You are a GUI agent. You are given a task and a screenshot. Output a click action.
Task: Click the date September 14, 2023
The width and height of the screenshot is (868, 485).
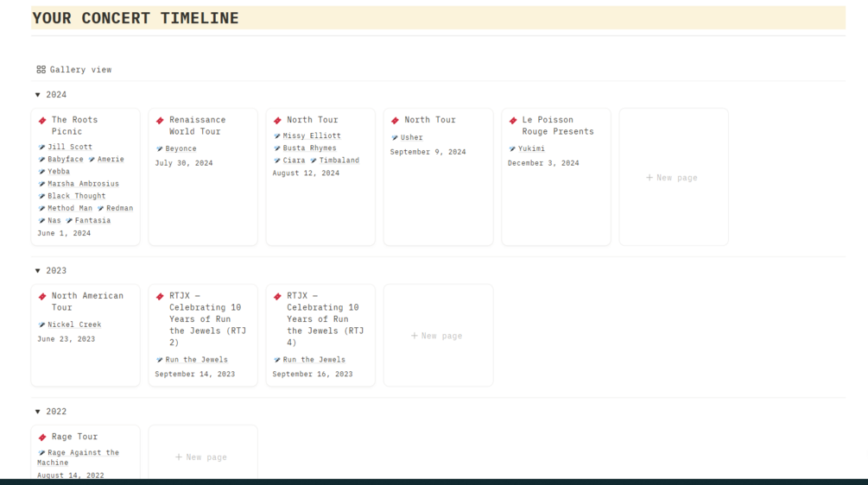195,375
